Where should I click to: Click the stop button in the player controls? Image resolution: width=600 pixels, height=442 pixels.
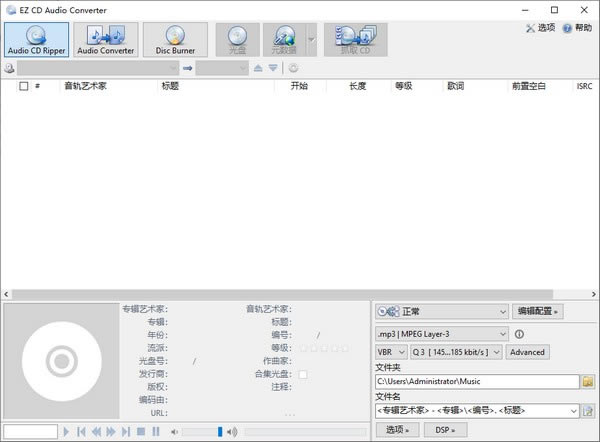pos(141,432)
